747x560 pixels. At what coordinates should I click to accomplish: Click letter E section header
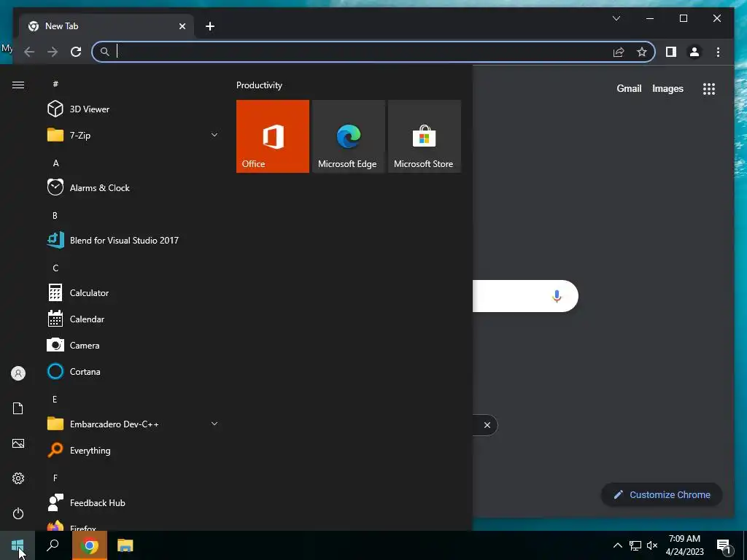click(55, 399)
